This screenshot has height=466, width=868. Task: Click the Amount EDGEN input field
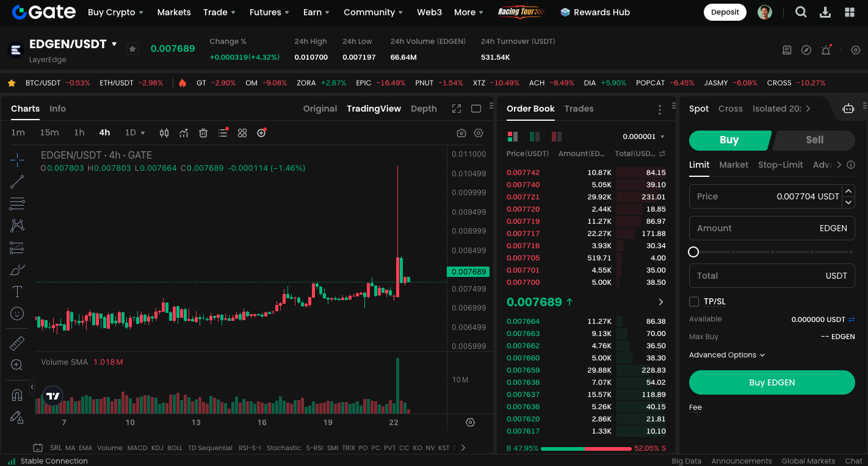(772, 228)
